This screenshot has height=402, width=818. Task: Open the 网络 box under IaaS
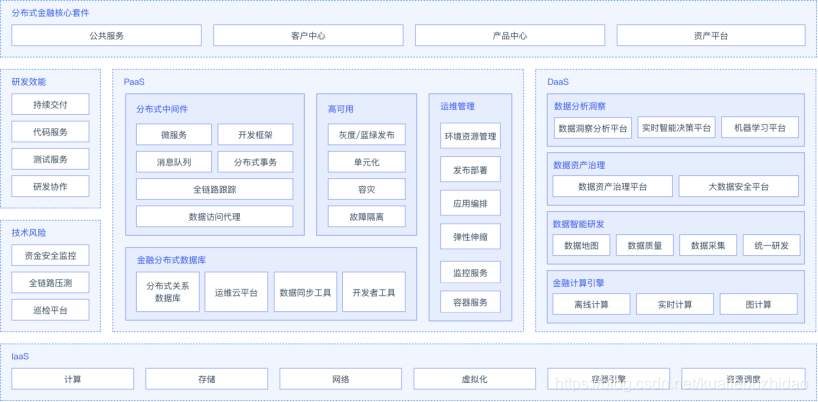click(x=341, y=379)
